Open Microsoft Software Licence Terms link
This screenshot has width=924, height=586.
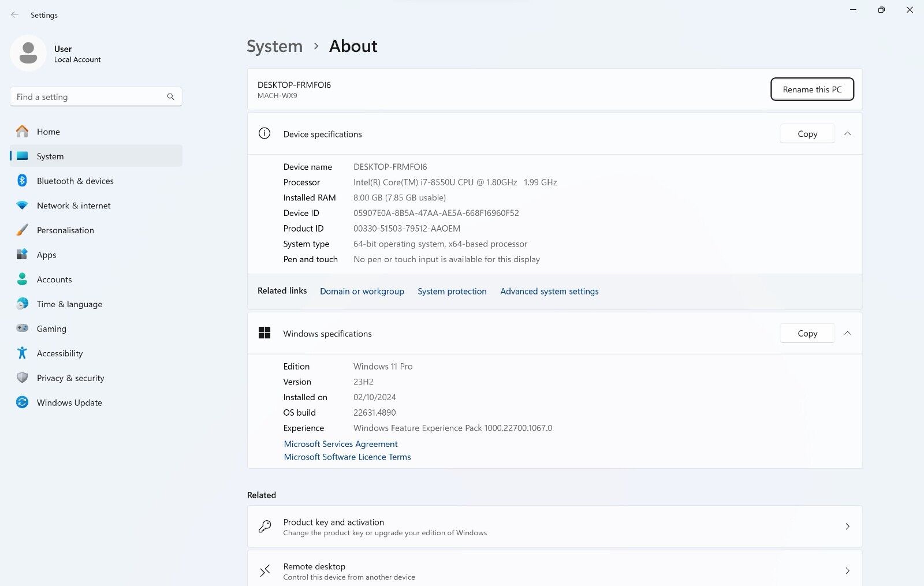click(347, 457)
